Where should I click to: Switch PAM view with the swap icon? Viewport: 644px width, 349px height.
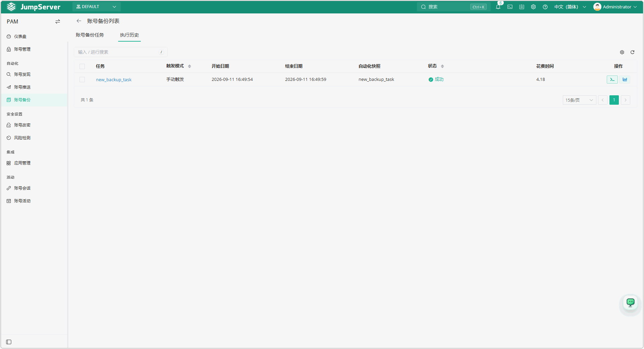click(x=58, y=21)
